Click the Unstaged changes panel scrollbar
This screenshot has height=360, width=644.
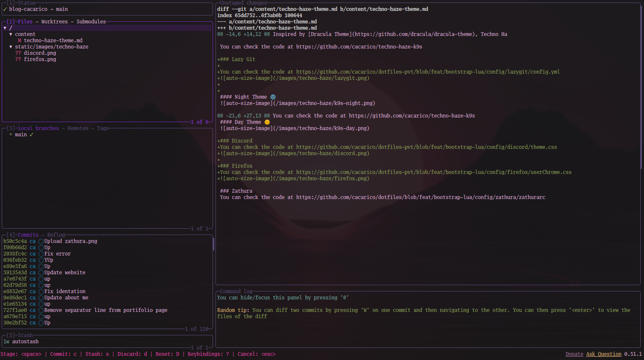pyautogui.click(x=641, y=88)
